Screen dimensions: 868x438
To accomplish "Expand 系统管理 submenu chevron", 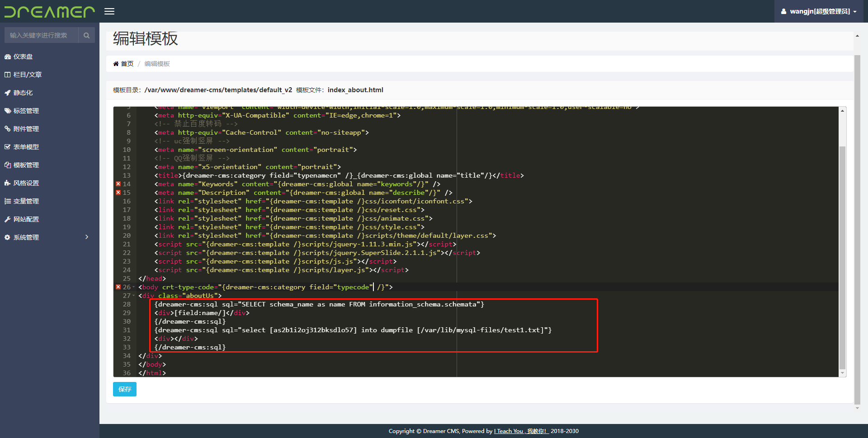I will coord(87,237).
